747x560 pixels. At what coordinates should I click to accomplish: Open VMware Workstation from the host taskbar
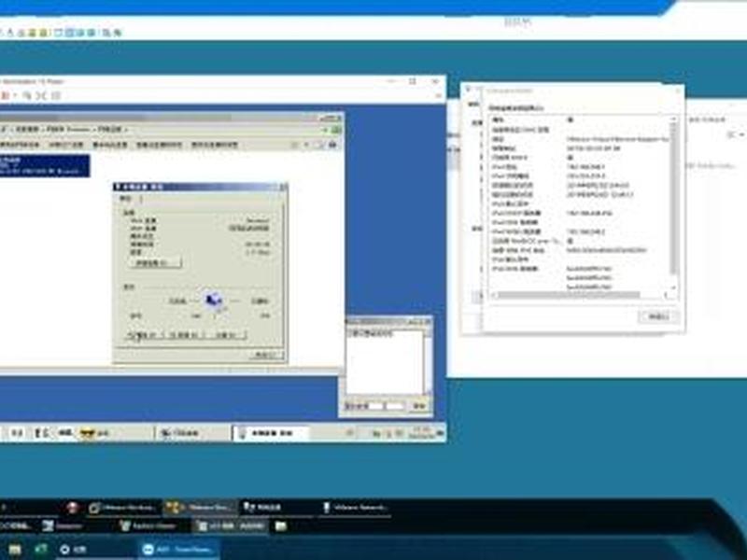122,508
